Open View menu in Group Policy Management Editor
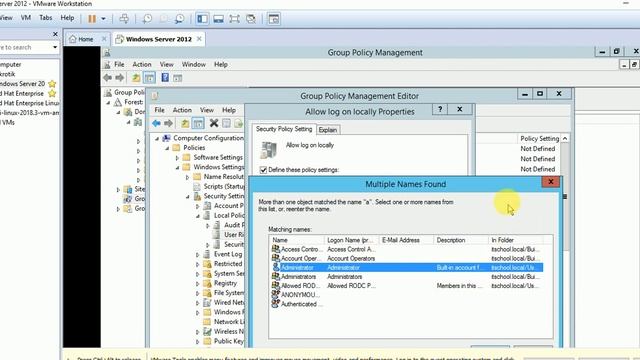 pos(207,110)
